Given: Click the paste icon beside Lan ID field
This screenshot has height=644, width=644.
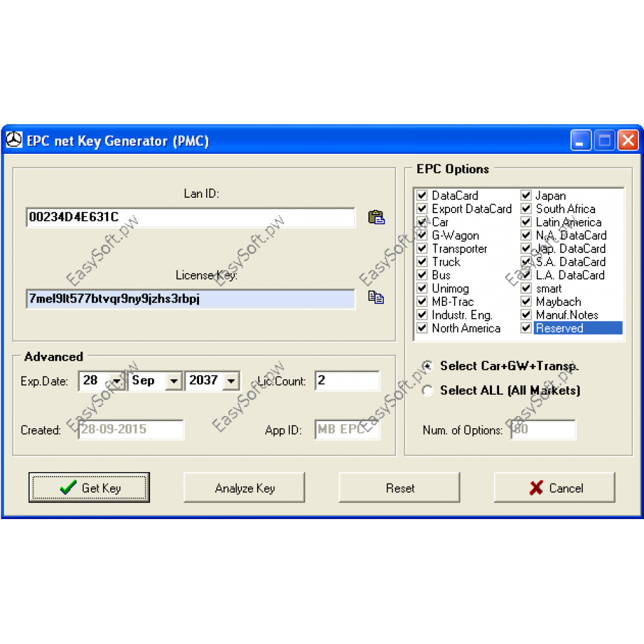Looking at the screenshot, I should click(376, 217).
